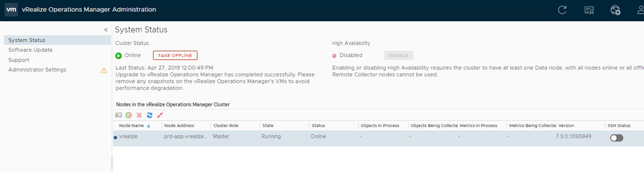644x172 pixels.
Task: Click the prd-app-vrealize node address cell
Action: 185,136
